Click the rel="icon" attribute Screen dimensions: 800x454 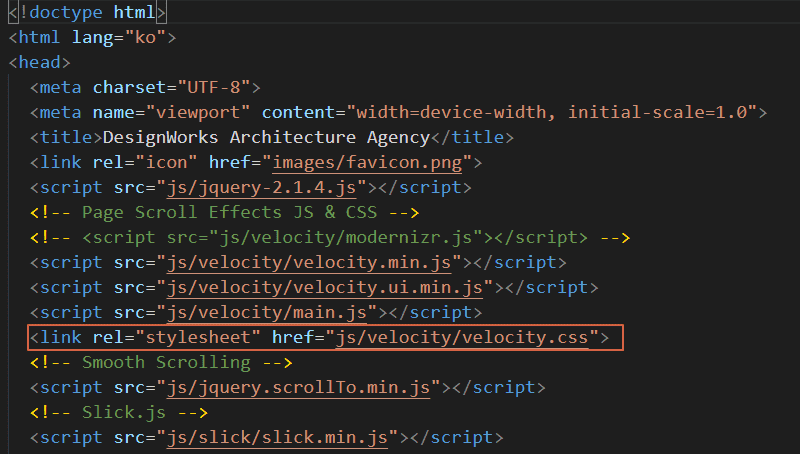pos(145,162)
